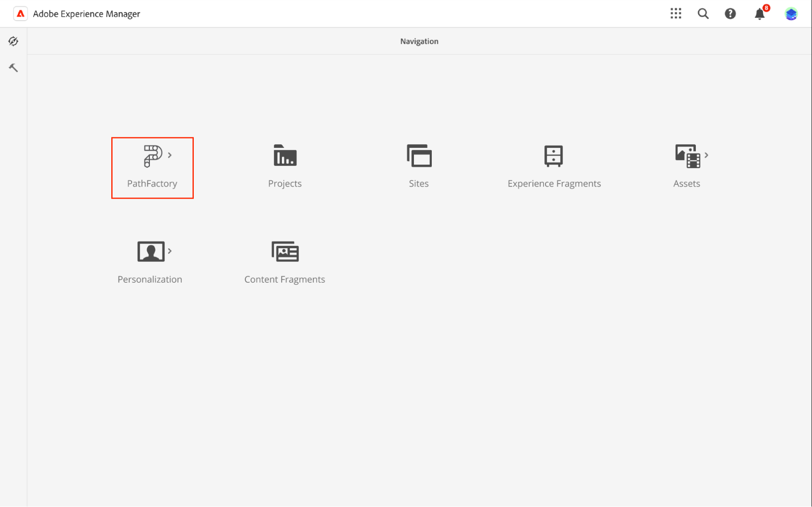The image size is (812, 507).
Task: Switch to the Navigation tab
Action: click(x=419, y=41)
